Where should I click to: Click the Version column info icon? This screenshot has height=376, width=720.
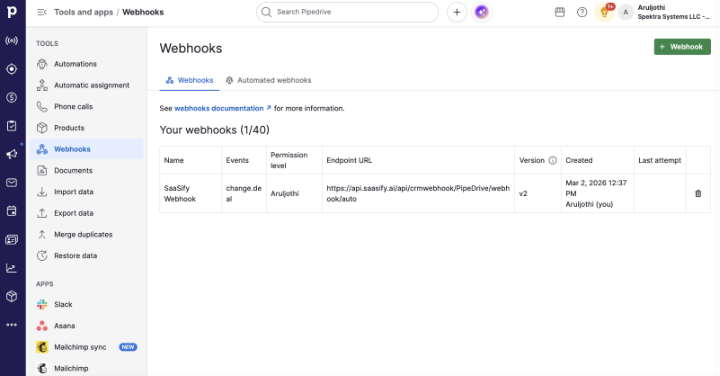pyautogui.click(x=553, y=160)
